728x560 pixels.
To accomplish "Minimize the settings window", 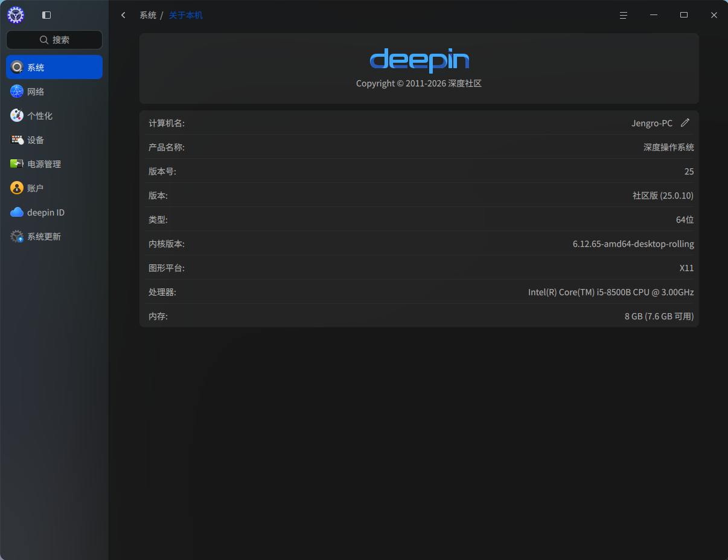I will point(654,15).
